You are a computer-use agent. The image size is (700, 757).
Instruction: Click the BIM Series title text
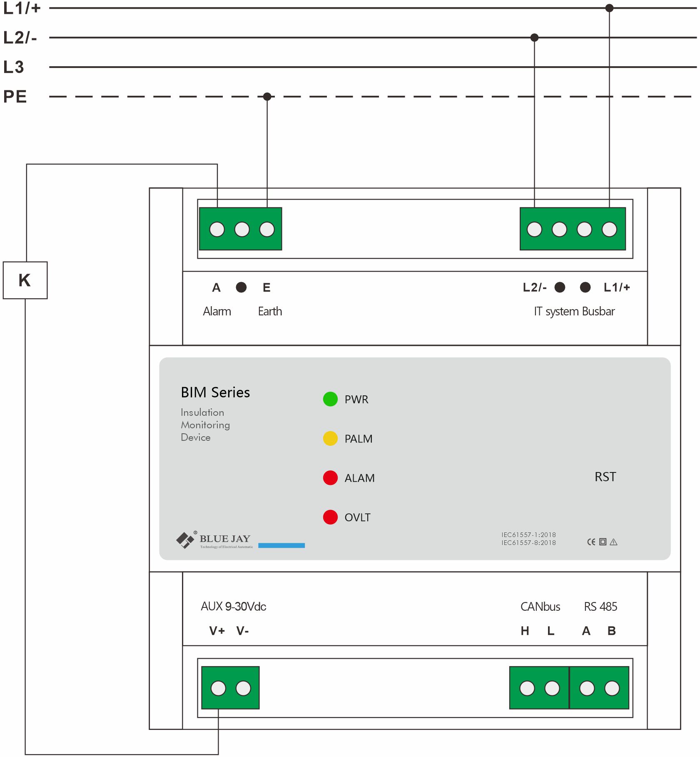point(215,392)
